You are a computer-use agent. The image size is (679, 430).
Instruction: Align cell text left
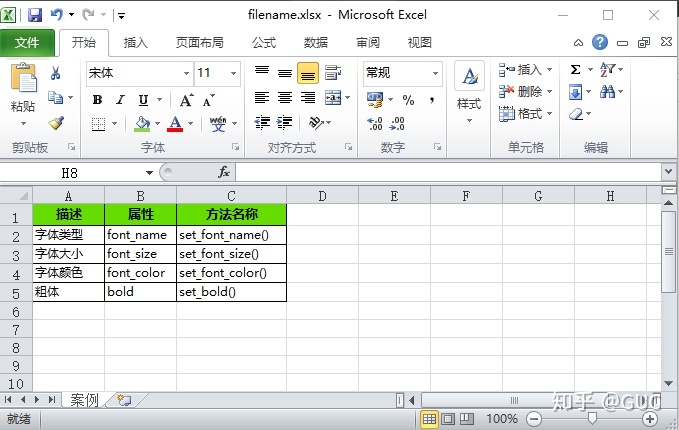[262, 98]
